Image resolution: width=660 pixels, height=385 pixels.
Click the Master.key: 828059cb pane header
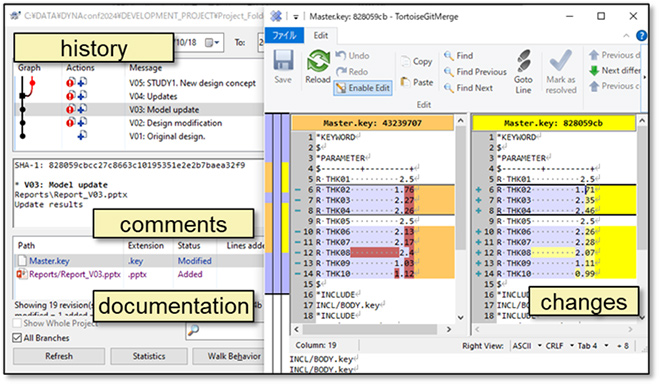(x=554, y=123)
